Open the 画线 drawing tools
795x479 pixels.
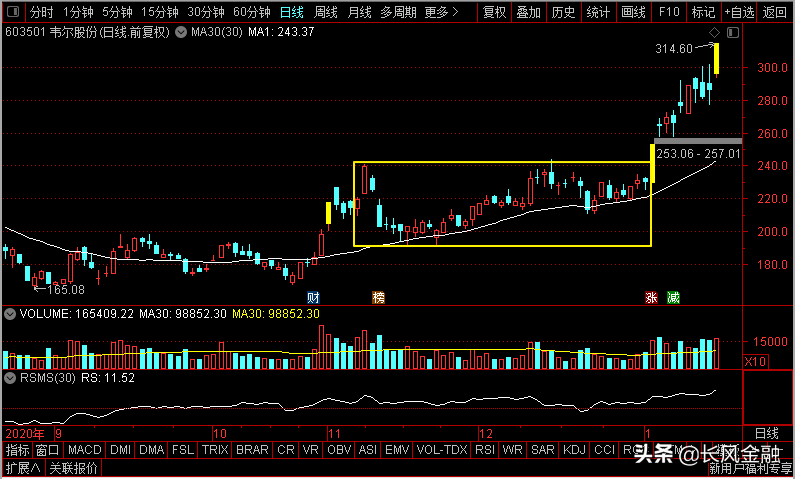click(x=633, y=12)
